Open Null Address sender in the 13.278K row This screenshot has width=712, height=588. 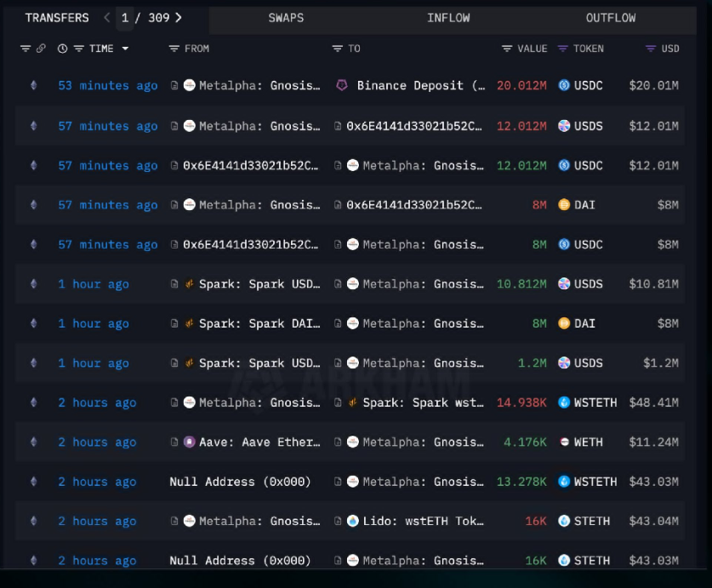point(240,482)
